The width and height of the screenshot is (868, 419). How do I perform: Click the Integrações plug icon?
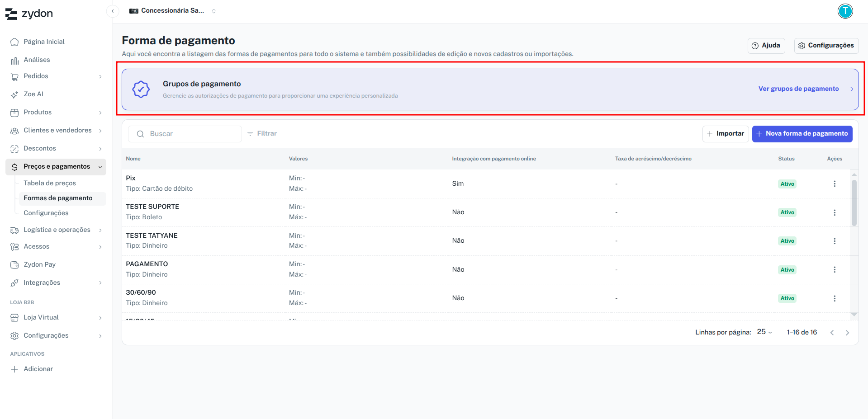14,283
